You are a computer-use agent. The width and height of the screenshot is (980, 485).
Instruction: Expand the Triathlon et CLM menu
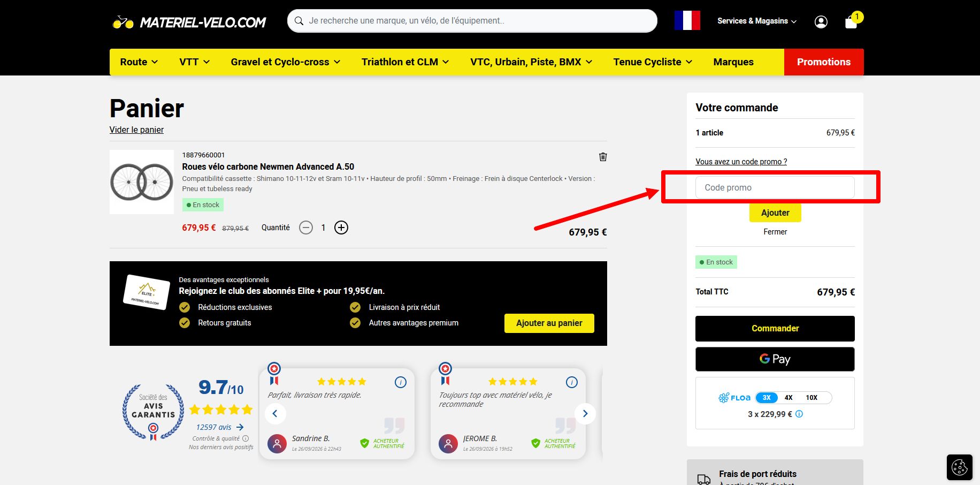coord(405,62)
